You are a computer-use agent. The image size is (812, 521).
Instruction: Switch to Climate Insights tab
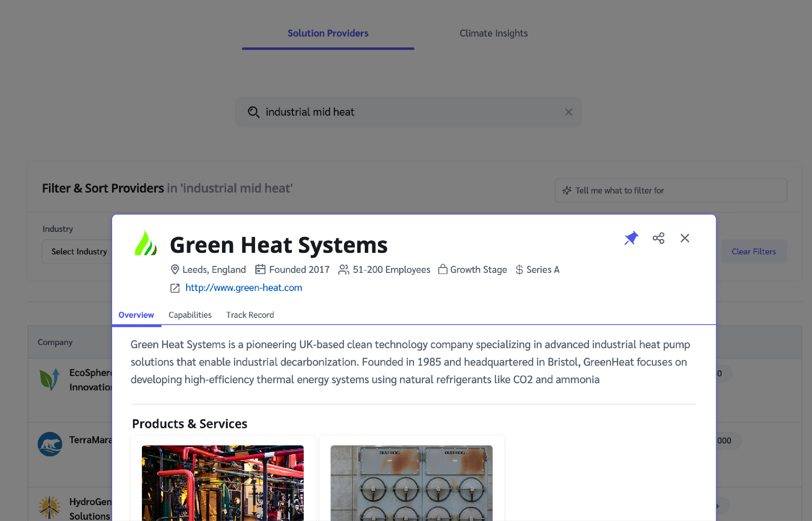tap(493, 33)
